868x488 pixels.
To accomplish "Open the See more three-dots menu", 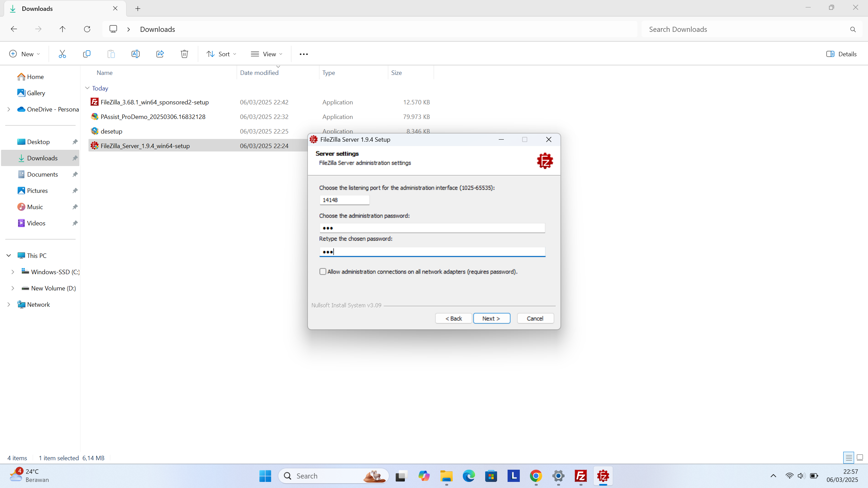I will 303,54.
